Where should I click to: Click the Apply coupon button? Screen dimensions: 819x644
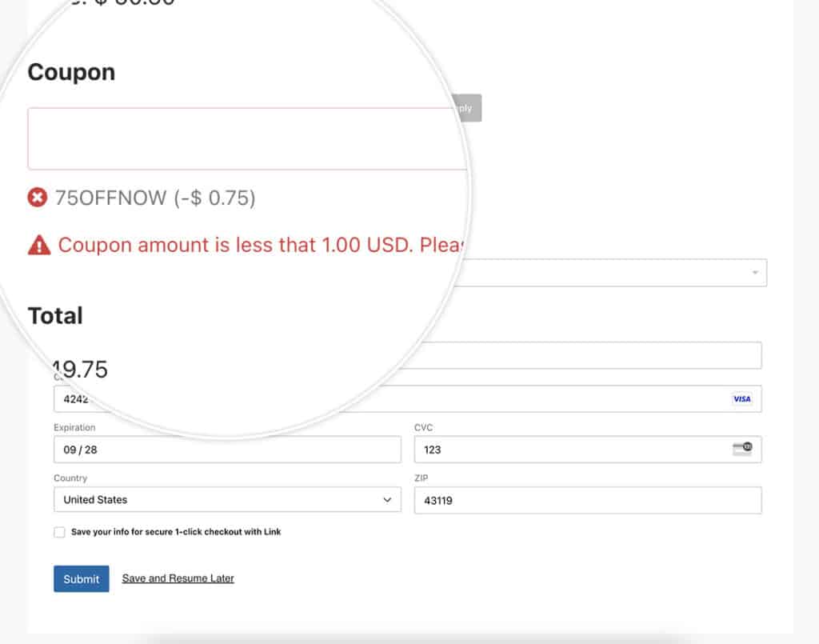(x=468, y=107)
